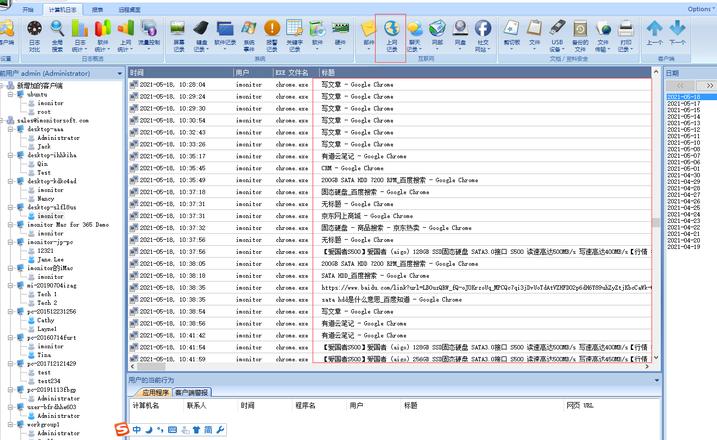Collapse the imonitor-jp-pc tree node
This screenshot has height=440, width=717.
point(11,242)
